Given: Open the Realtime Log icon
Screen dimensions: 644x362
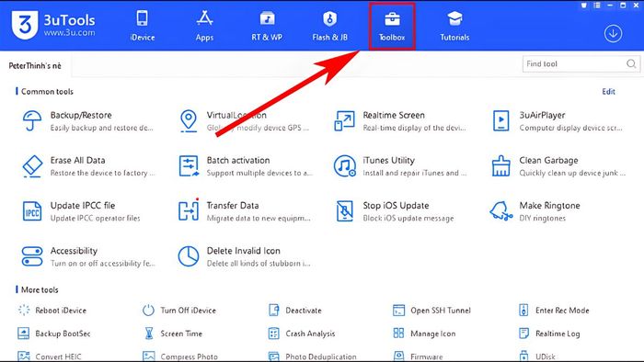Looking at the screenshot, I should coord(523,334).
